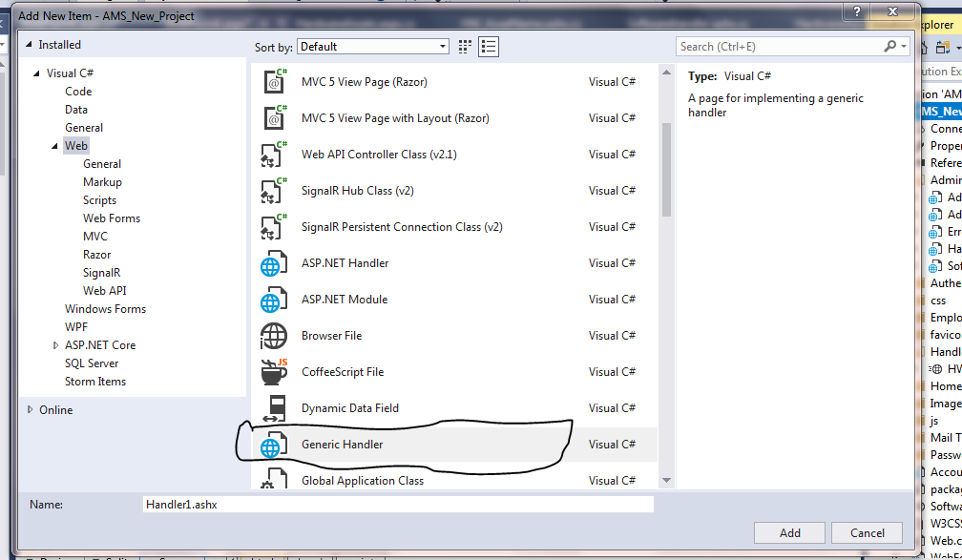
Task: Click the Add button
Action: click(789, 533)
